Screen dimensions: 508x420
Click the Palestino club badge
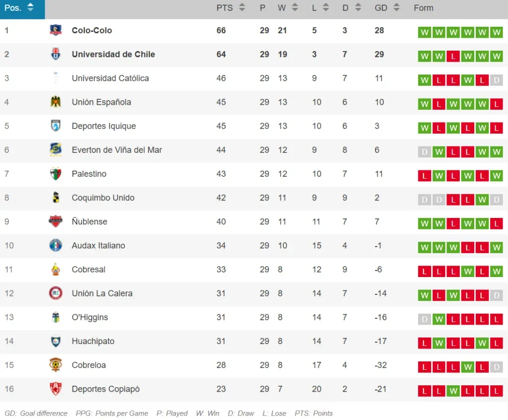[x=56, y=174]
